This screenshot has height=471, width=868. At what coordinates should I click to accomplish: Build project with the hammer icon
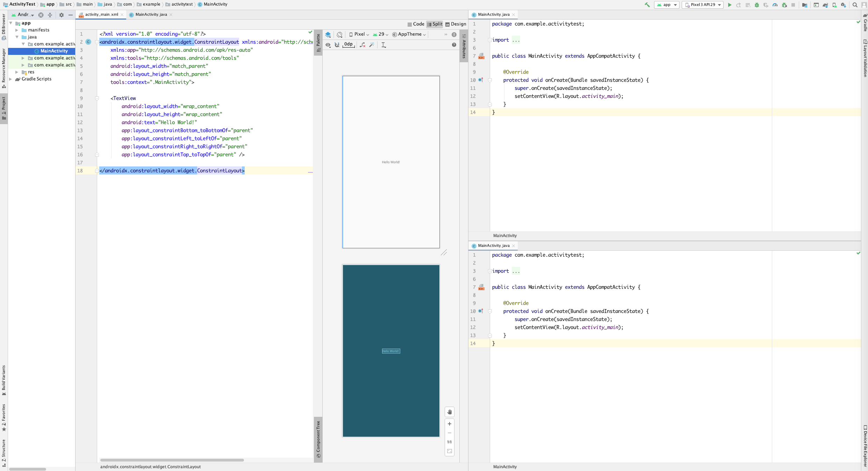click(x=647, y=5)
